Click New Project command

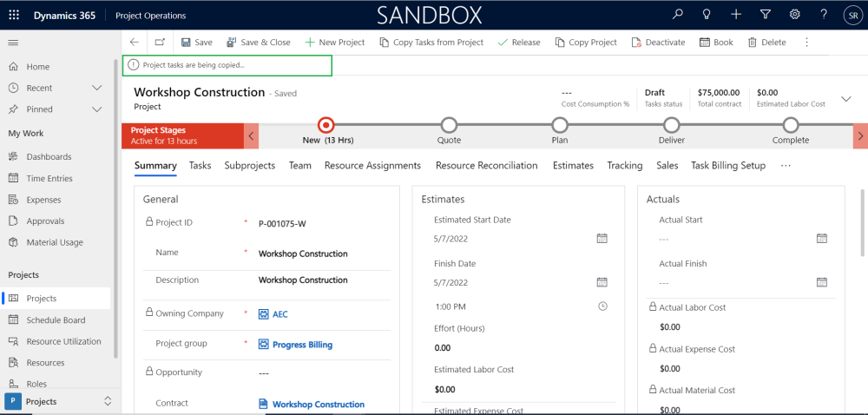[x=335, y=42]
